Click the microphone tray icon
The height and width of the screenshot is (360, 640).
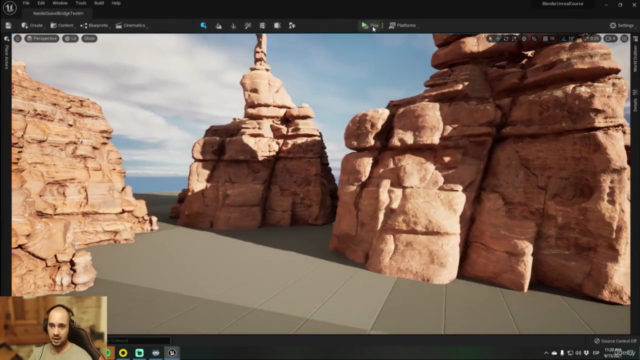tap(562, 353)
